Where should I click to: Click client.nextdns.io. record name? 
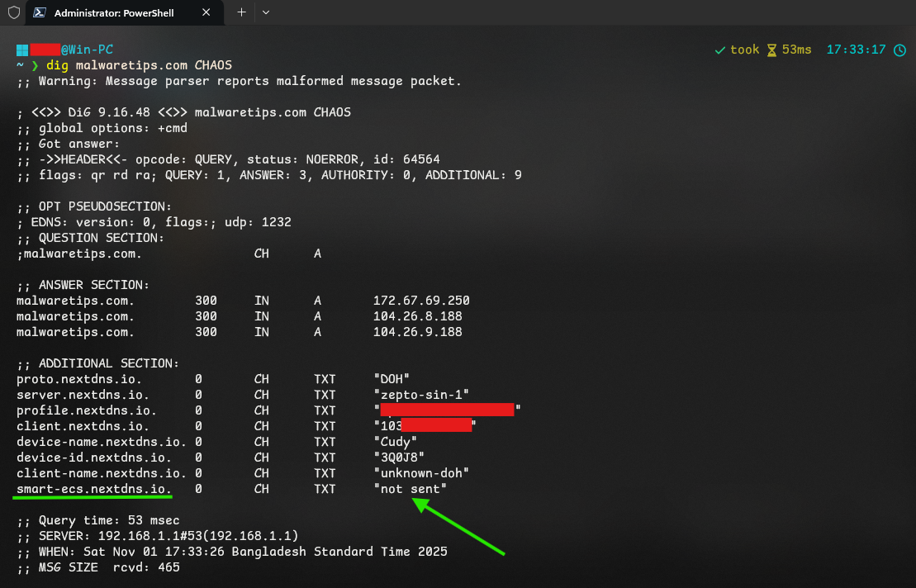pyautogui.click(x=83, y=426)
